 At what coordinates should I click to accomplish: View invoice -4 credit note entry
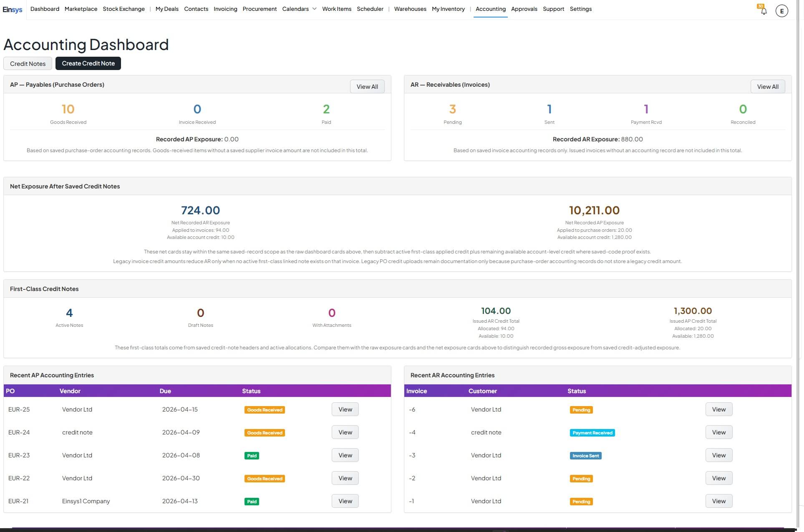point(718,432)
